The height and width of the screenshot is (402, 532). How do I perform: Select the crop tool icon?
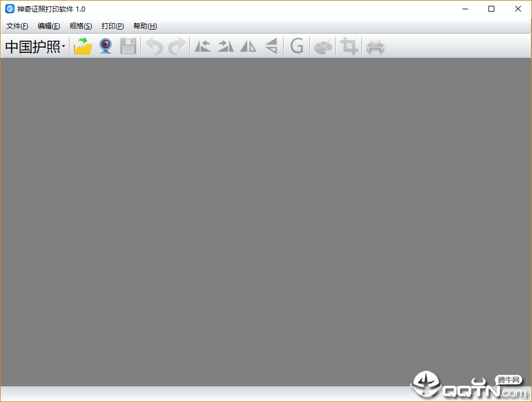click(349, 46)
